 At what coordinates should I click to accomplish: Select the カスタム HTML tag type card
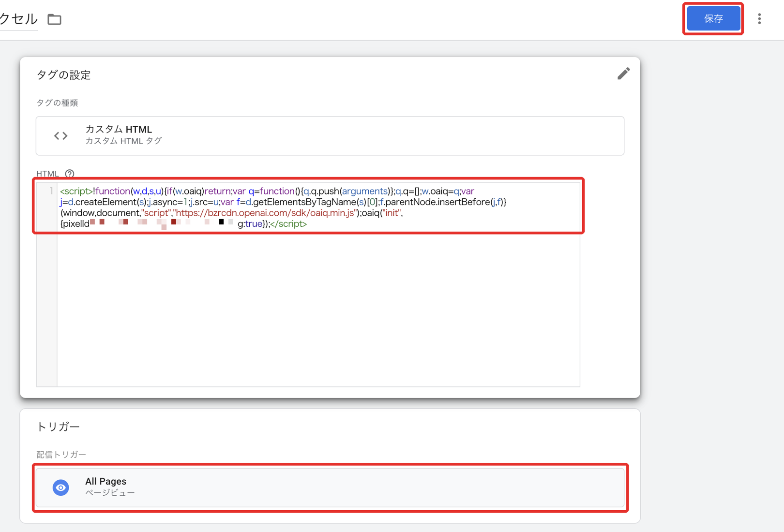[330, 135]
